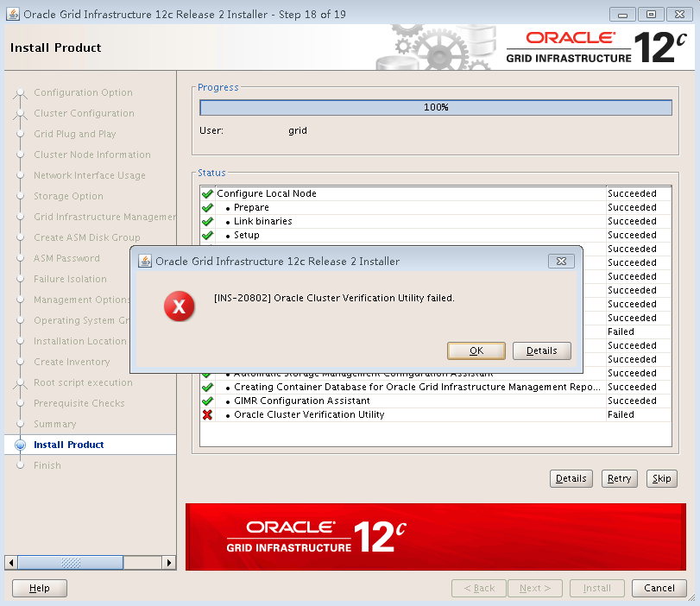Click the red X beside Oracle Cluster Verification Utility

[x=207, y=415]
